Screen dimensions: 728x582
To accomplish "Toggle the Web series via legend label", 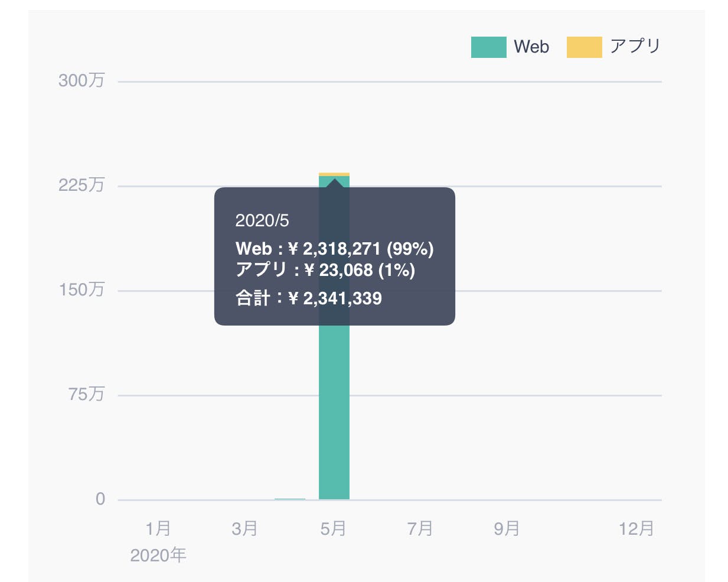I will coord(531,47).
